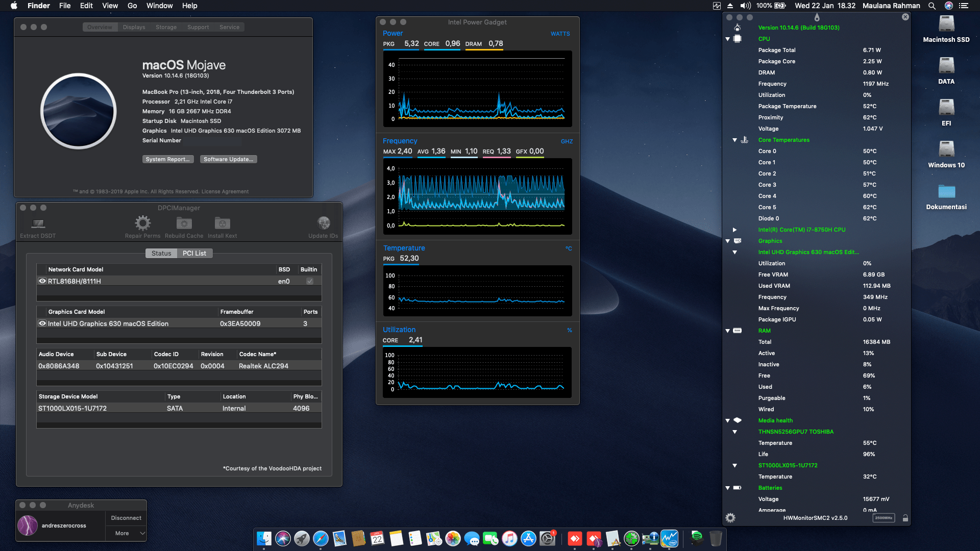Run Repair Perms in DPCIManager
Screen dimensions: 980x551
click(x=142, y=223)
